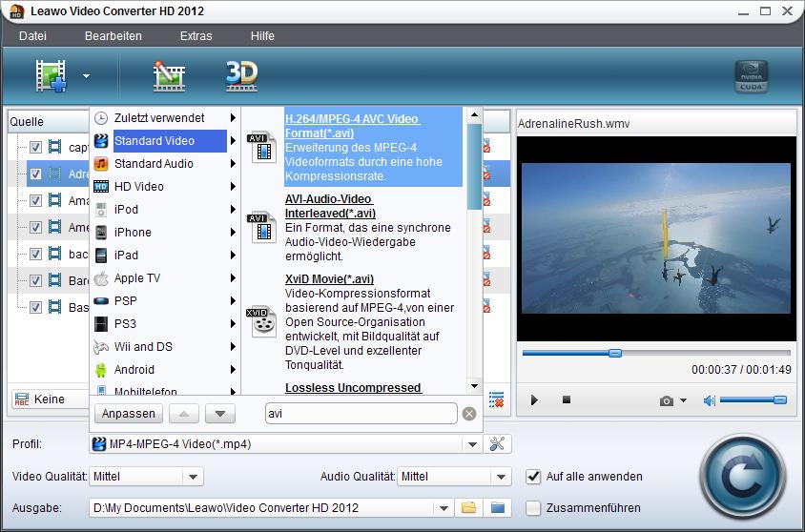Open the 3D settings icon

point(241,75)
